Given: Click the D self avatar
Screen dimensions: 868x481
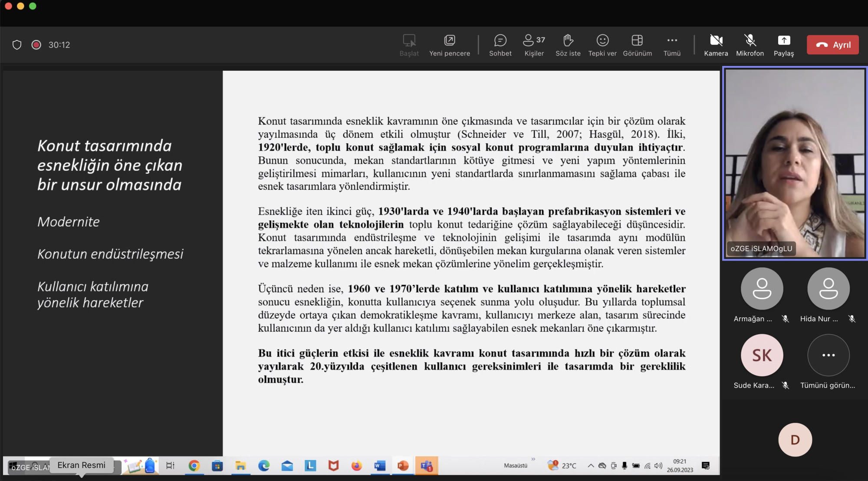Looking at the screenshot, I should [795, 440].
